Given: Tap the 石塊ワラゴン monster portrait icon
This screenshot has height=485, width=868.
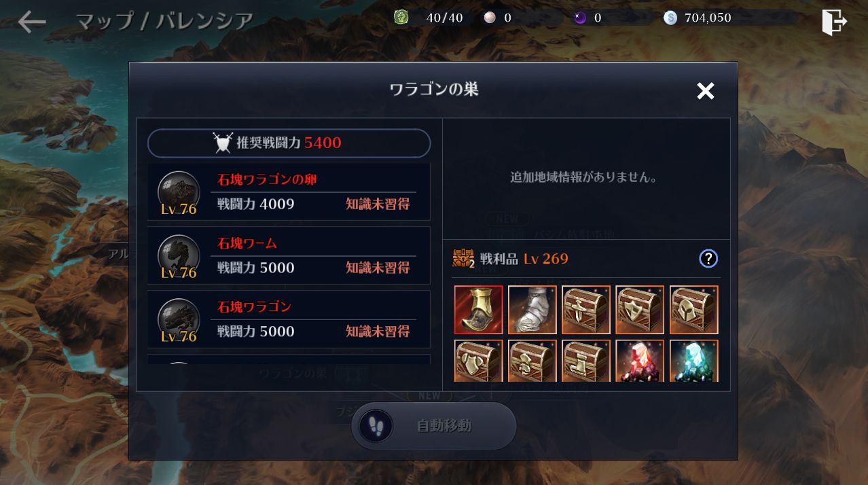Looking at the screenshot, I should (x=179, y=319).
